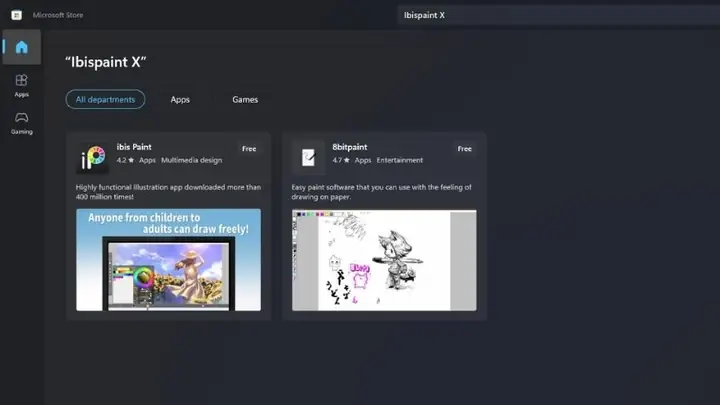Viewport: 720px width, 405px height.
Task: Click the Entertainment category label
Action: [399, 160]
